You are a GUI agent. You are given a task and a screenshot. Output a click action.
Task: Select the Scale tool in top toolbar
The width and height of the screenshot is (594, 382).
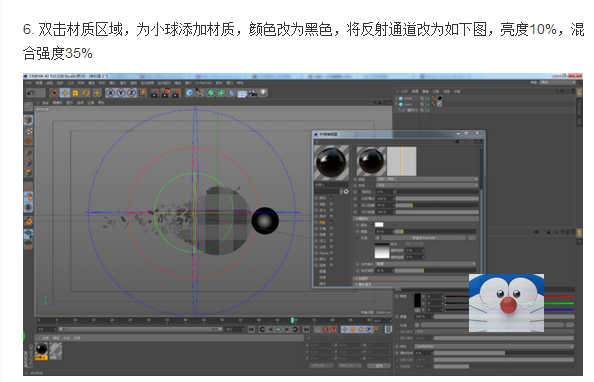point(75,93)
